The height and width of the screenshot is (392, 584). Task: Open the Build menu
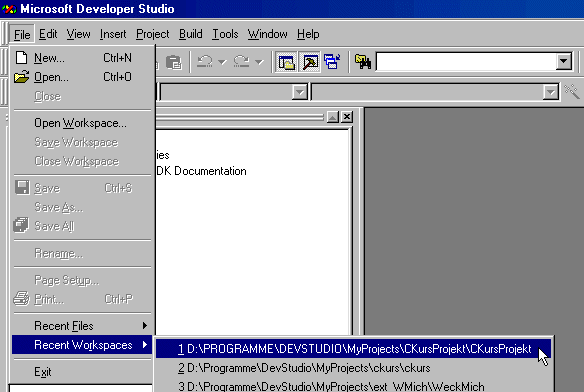click(x=191, y=34)
